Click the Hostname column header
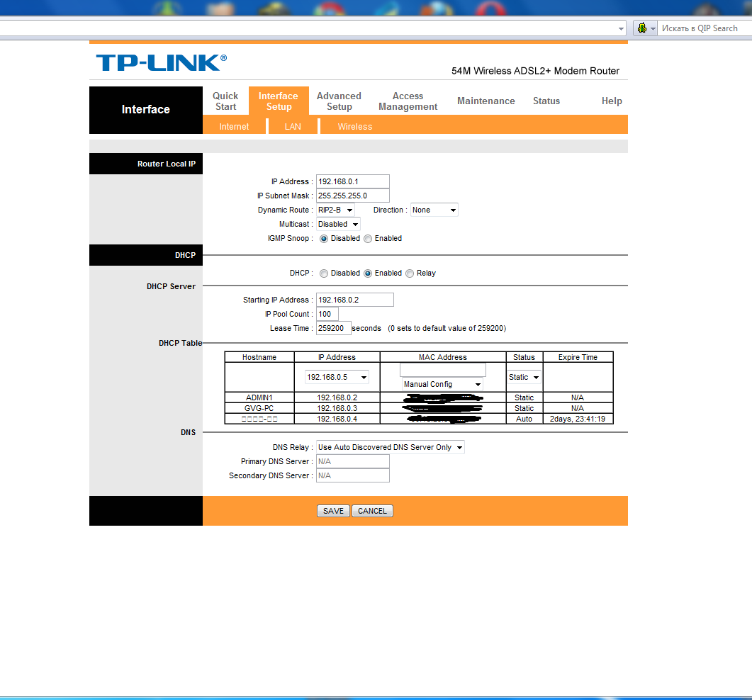 tap(259, 357)
